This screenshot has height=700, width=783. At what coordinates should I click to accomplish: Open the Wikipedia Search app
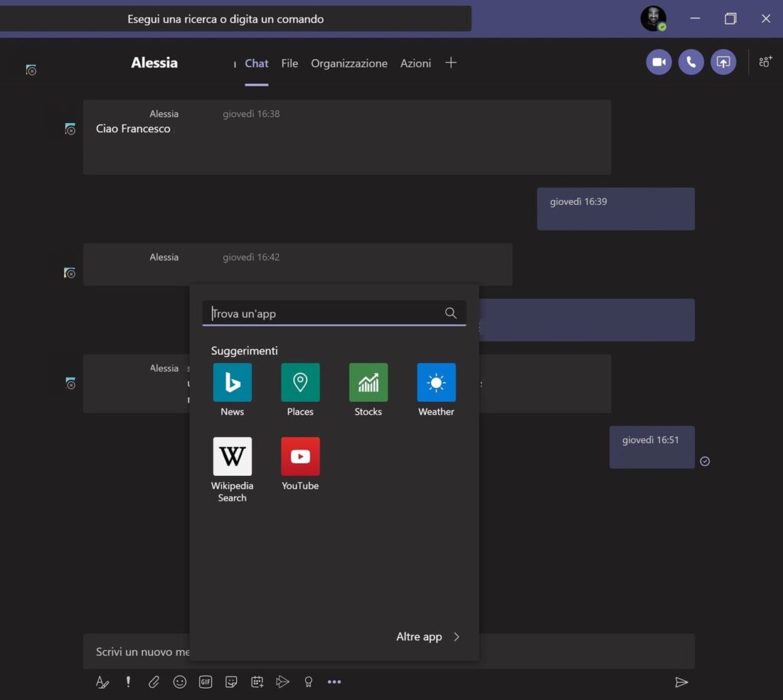click(232, 470)
